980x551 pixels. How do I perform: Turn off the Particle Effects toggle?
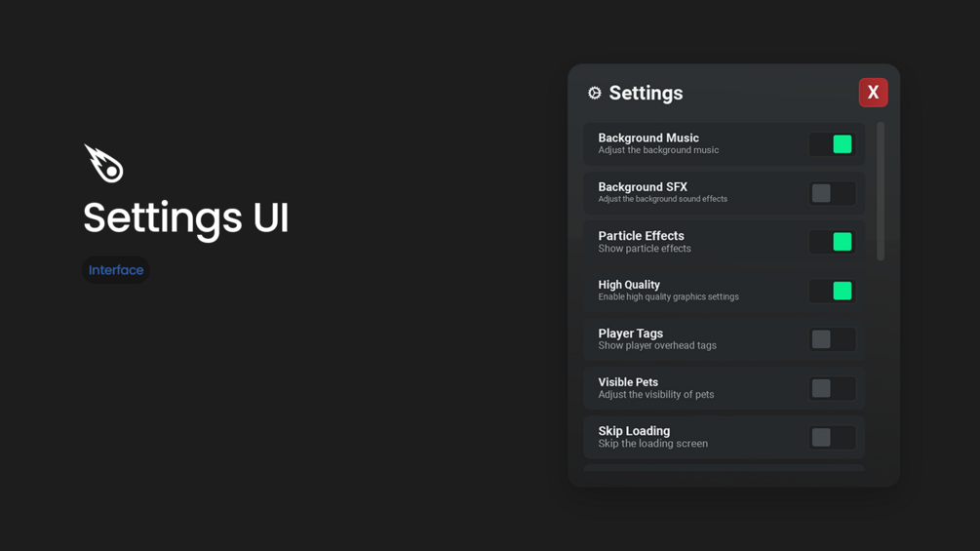pos(832,242)
